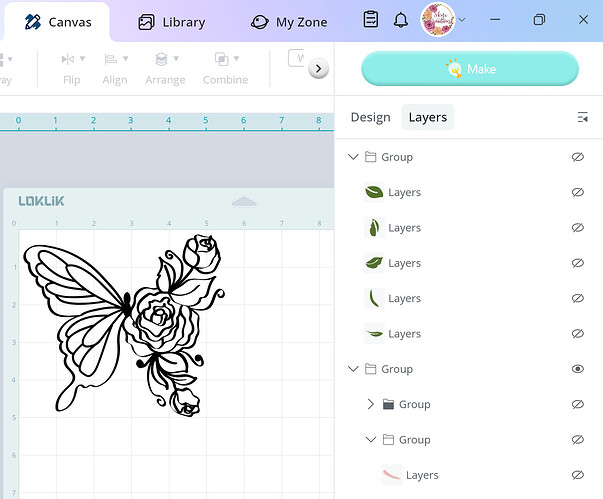Toggle visibility of the expanded nested Group
Viewport: 603px width, 499px height.
tap(578, 439)
